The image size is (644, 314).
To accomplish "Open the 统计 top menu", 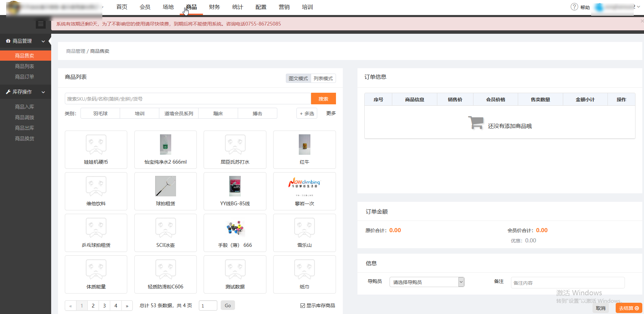I will point(238,7).
